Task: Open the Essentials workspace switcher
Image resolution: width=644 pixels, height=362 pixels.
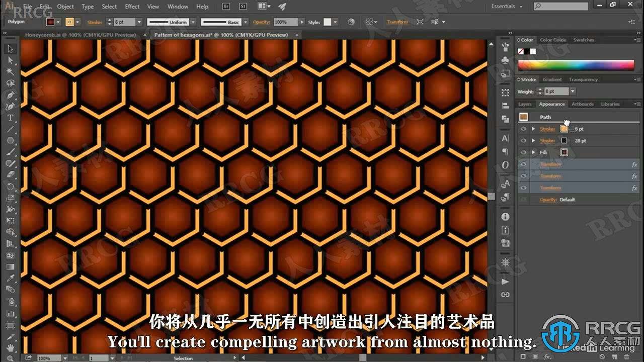Action: click(507, 7)
